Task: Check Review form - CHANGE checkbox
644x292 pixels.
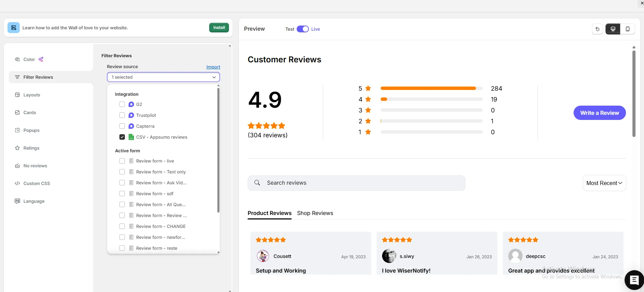Action: [x=122, y=226]
